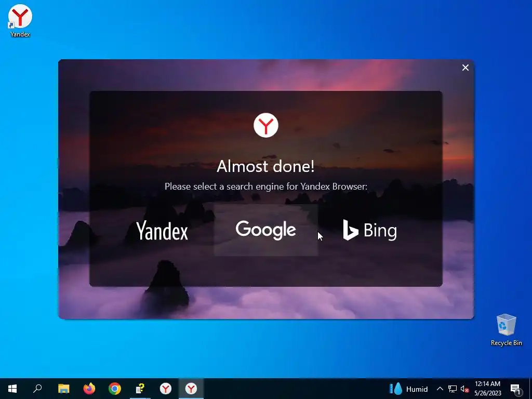Pick Bing as the search engine
The height and width of the screenshot is (399, 532).
coord(369,231)
